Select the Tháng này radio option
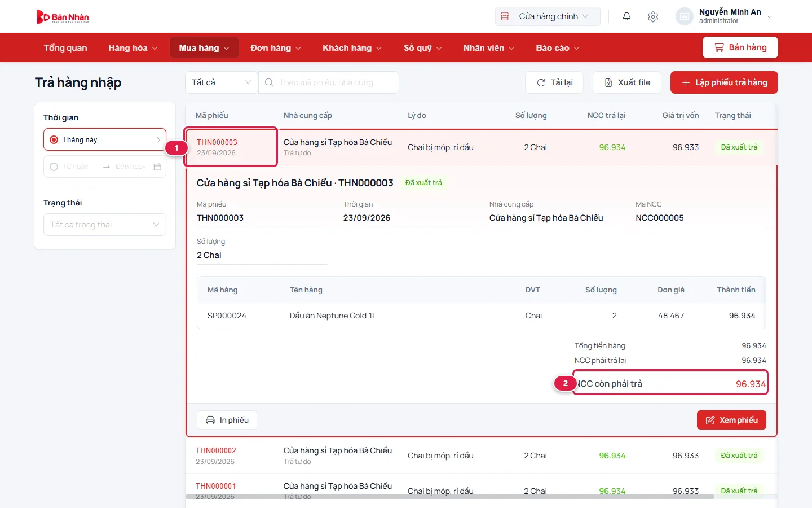 coord(54,139)
